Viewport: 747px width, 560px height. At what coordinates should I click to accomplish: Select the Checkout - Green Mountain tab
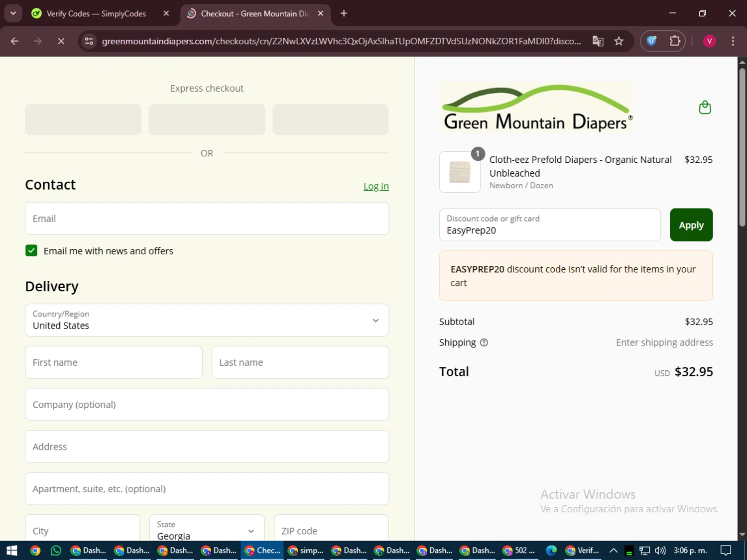pyautogui.click(x=255, y=13)
